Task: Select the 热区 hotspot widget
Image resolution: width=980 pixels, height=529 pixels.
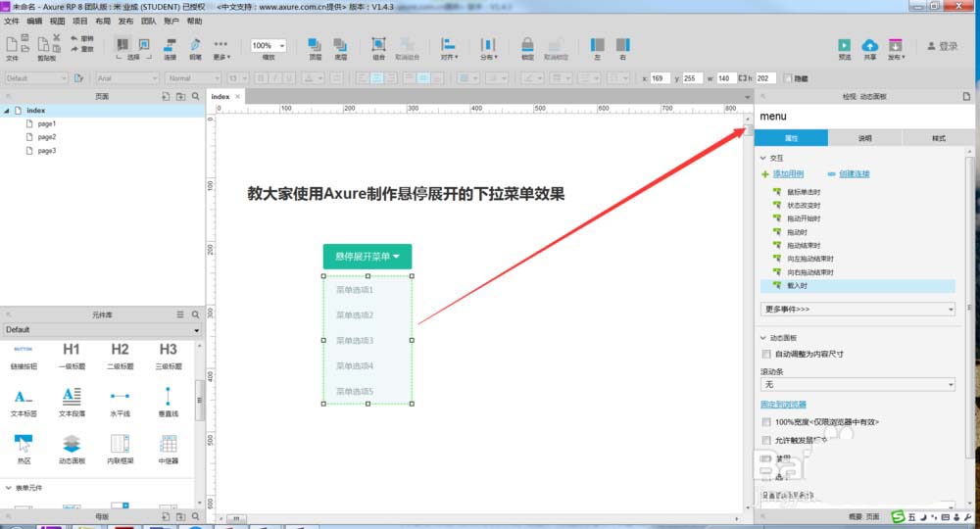Action: click(x=24, y=449)
